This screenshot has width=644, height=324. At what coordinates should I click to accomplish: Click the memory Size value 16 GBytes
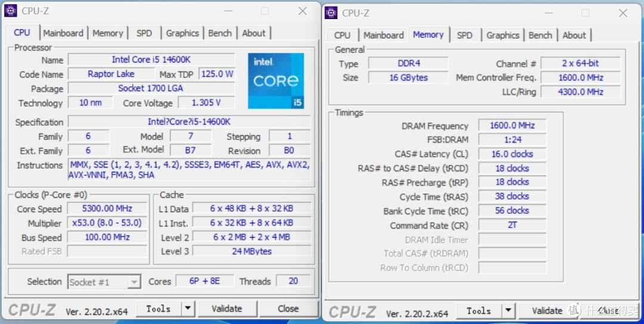coord(408,77)
